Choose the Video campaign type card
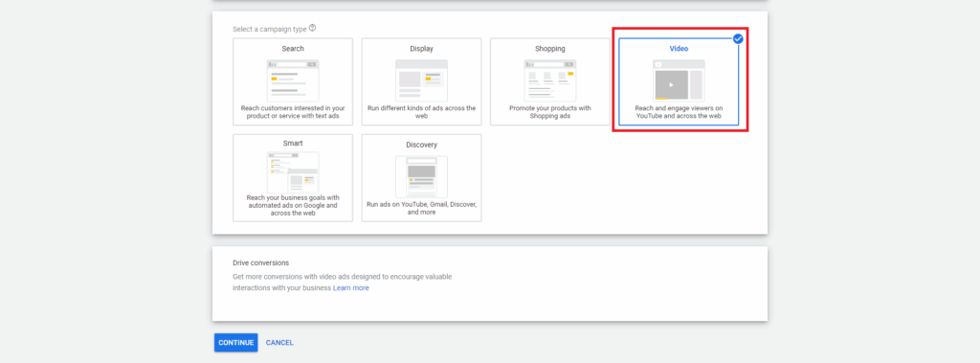 click(679, 82)
